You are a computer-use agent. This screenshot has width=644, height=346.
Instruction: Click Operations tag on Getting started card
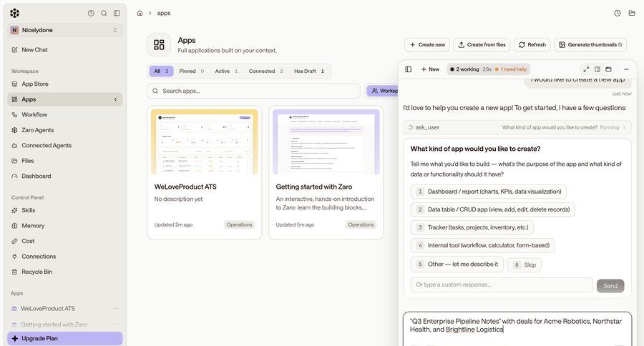coord(361,224)
